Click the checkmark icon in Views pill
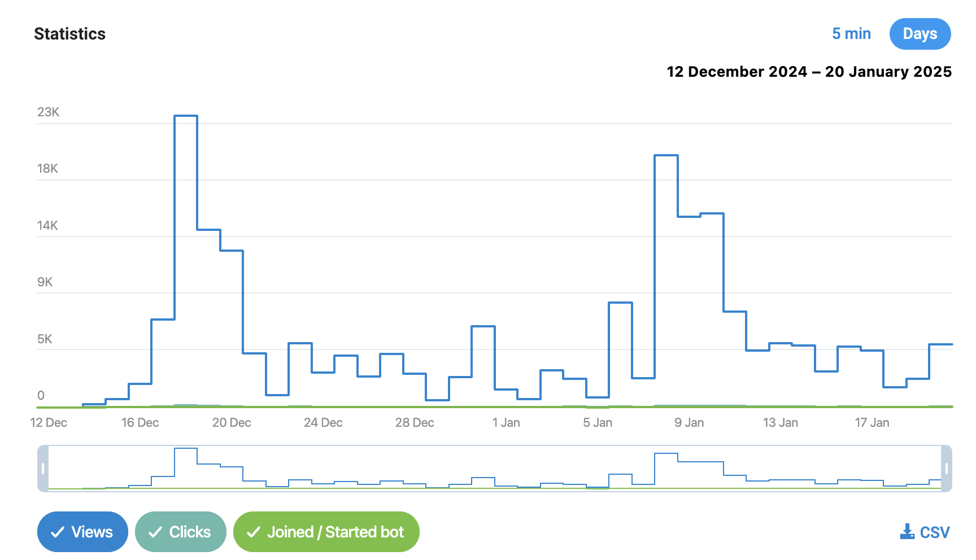The height and width of the screenshot is (560, 976). coord(58,532)
